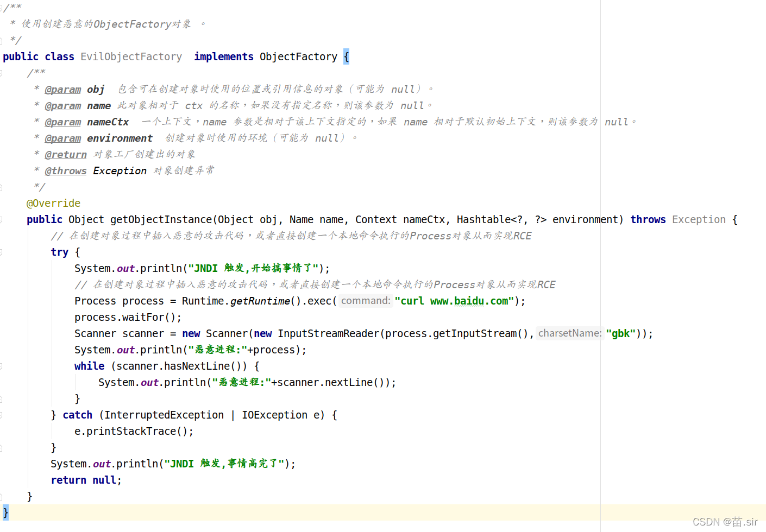Click the @throws Javadoc tag
The image size is (766, 532).
pyautogui.click(x=66, y=170)
